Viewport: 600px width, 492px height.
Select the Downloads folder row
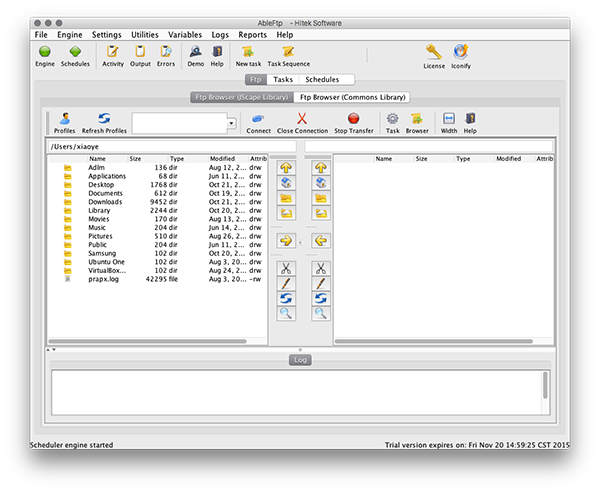(x=157, y=202)
